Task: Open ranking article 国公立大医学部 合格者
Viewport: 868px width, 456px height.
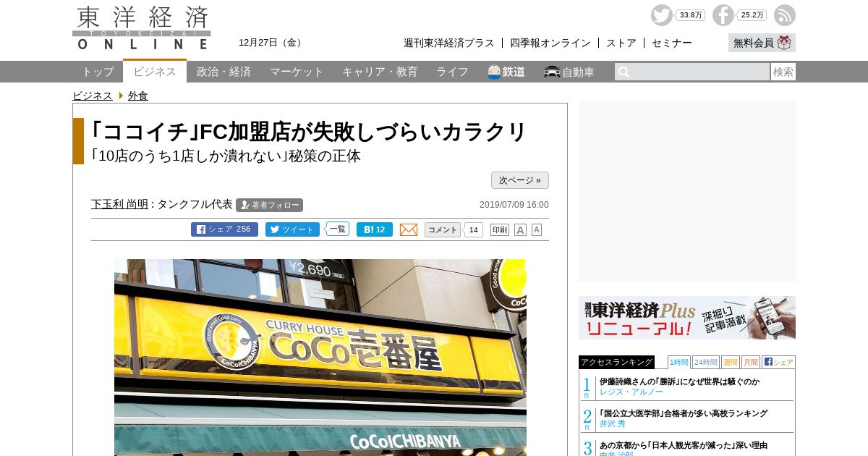Action: point(684,413)
